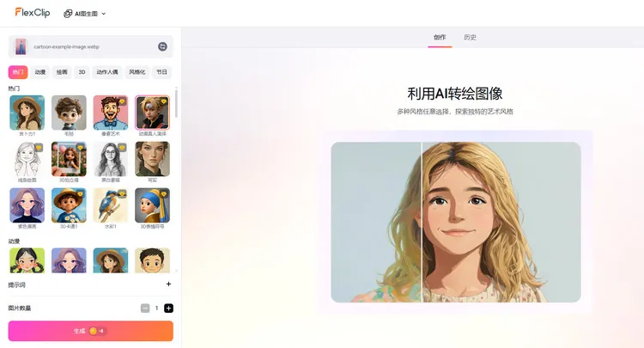Screen dimensions: 644x348
Task: Select the 绘画 category tab
Action: (x=62, y=72)
